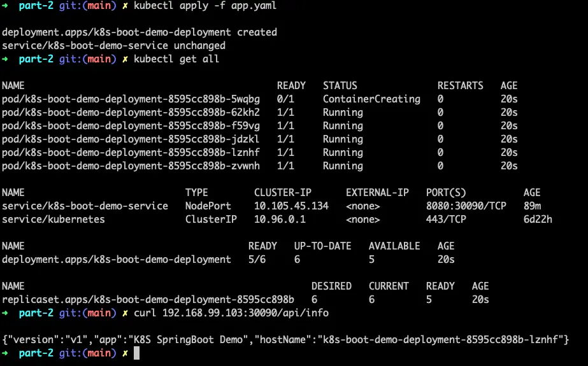Click the STATUS column header
The image size is (588, 366).
point(340,86)
